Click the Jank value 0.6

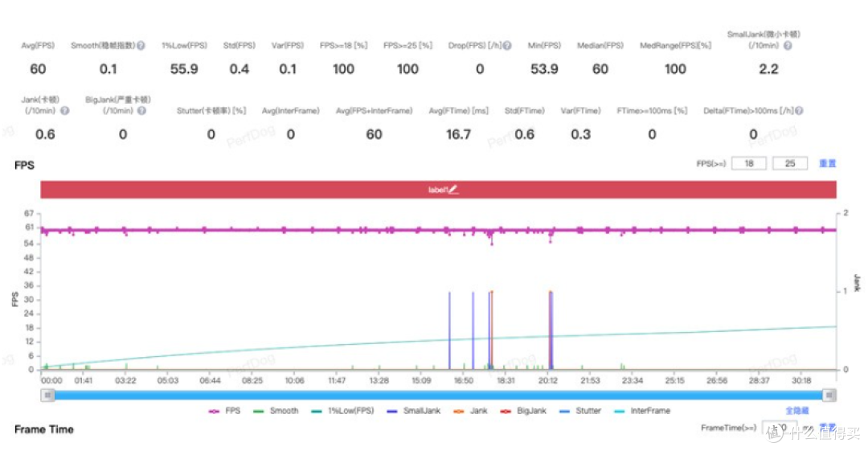pos(45,134)
